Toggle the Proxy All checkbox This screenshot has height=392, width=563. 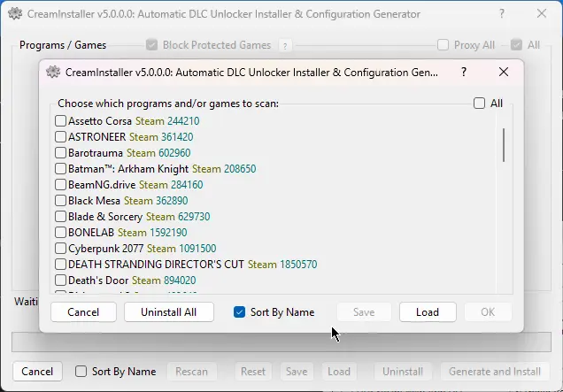[443, 45]
